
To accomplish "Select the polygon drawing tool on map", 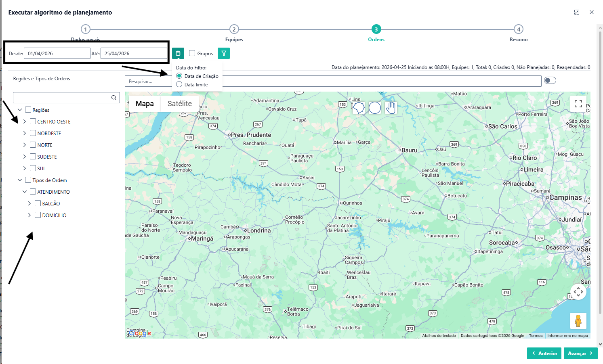I will point(358,108).
